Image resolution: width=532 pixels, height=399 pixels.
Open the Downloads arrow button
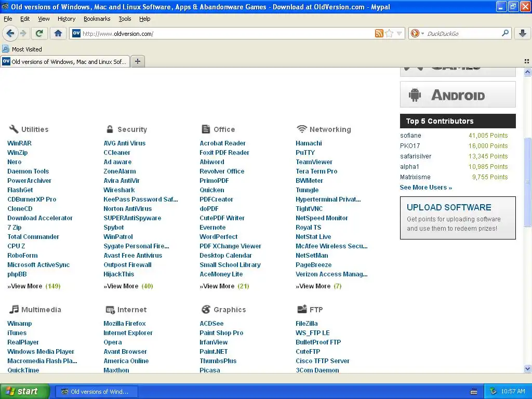coord(523,33)
